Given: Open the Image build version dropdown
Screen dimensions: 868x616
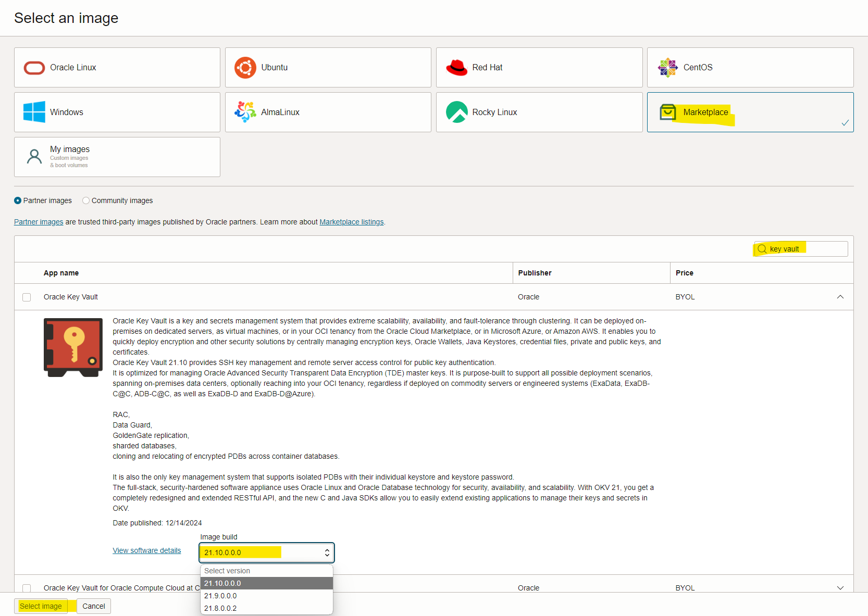Looking at the screenshot, I should 266,552.
